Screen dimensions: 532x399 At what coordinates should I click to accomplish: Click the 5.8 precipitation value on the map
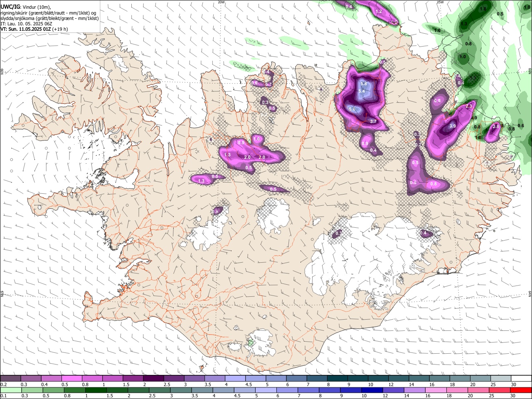(363, 84)
